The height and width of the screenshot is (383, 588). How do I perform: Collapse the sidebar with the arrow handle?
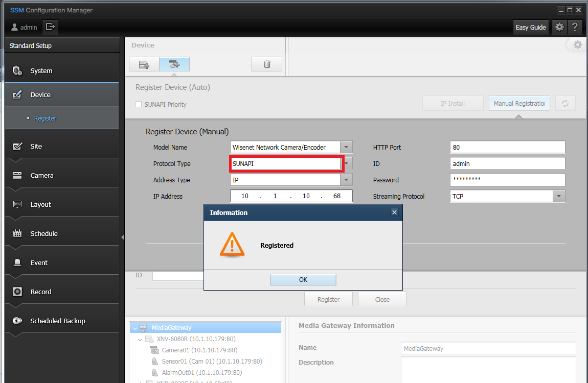click(123, 237)
